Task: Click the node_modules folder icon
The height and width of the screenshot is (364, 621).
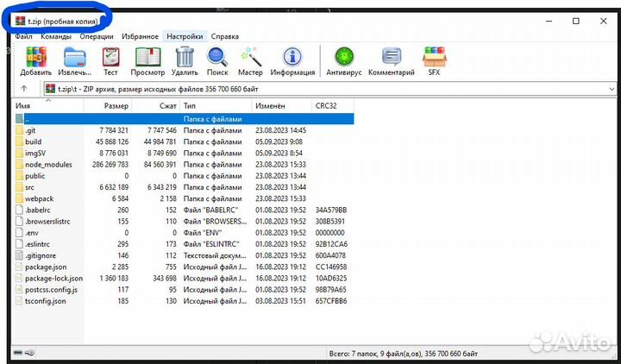Action: pyautogui.click(x=19, y=165)
